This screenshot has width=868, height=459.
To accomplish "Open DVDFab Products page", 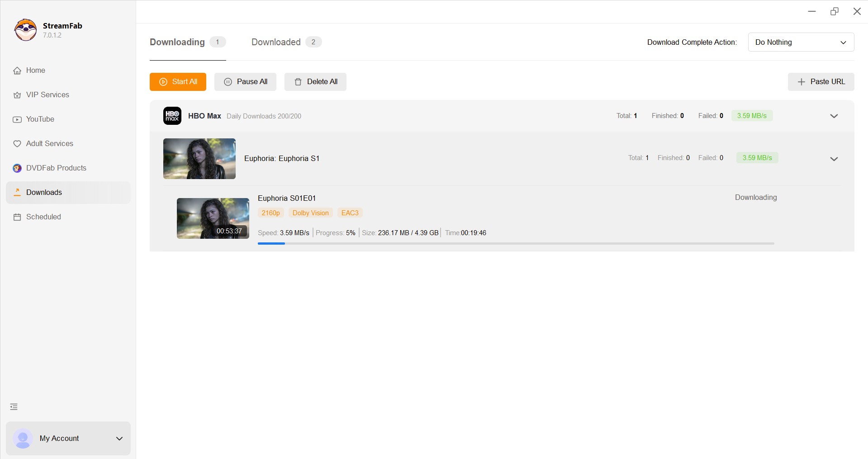I will tap(56, 168).
